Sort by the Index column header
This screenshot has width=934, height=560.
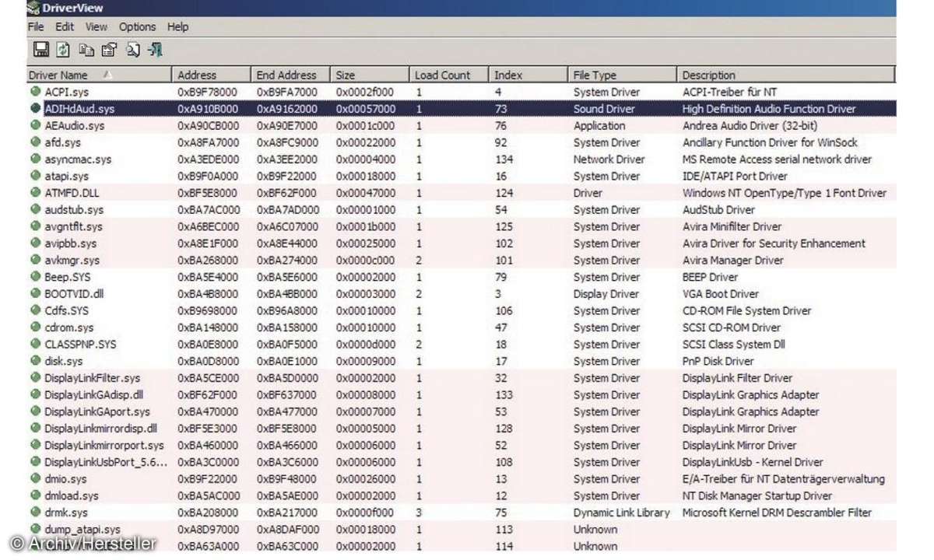529,75
